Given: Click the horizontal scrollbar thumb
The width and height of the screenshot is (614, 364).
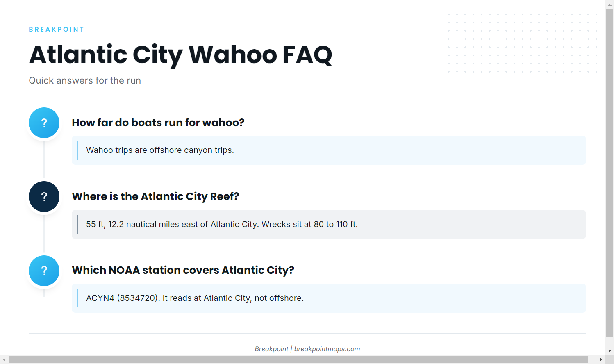Looking at the screenshot, I should point(298,359).
